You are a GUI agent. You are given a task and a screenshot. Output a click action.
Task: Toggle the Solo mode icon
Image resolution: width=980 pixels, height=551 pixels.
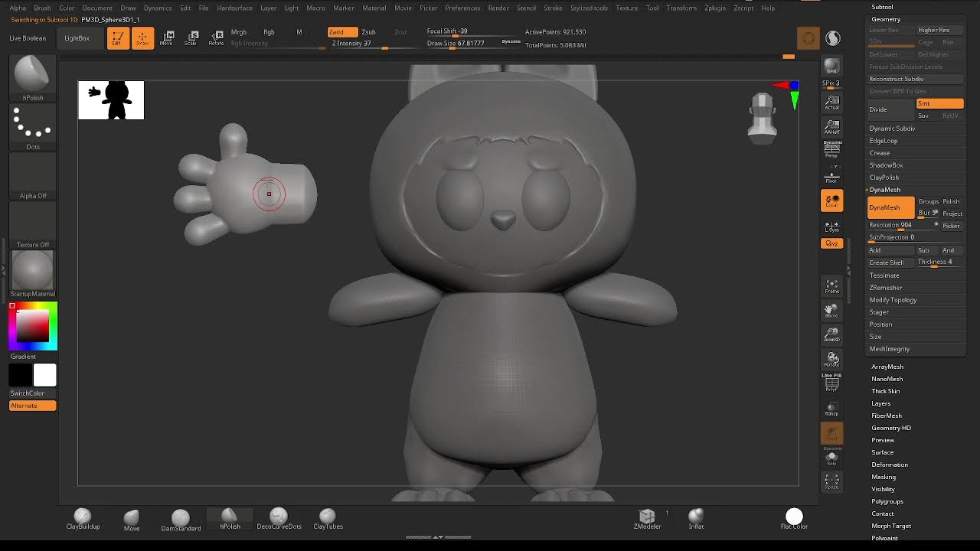[x=831, y=458]
